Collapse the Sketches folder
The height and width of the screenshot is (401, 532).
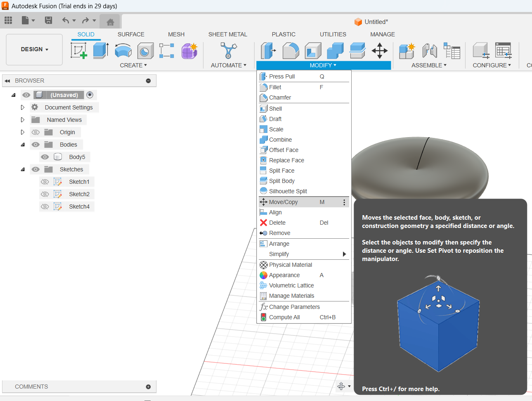pyautogui.click(x=23, y=169)
